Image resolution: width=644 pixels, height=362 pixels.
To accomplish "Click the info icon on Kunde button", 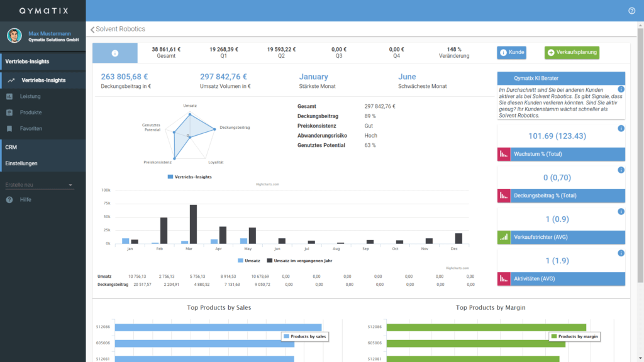I will 503,53.
